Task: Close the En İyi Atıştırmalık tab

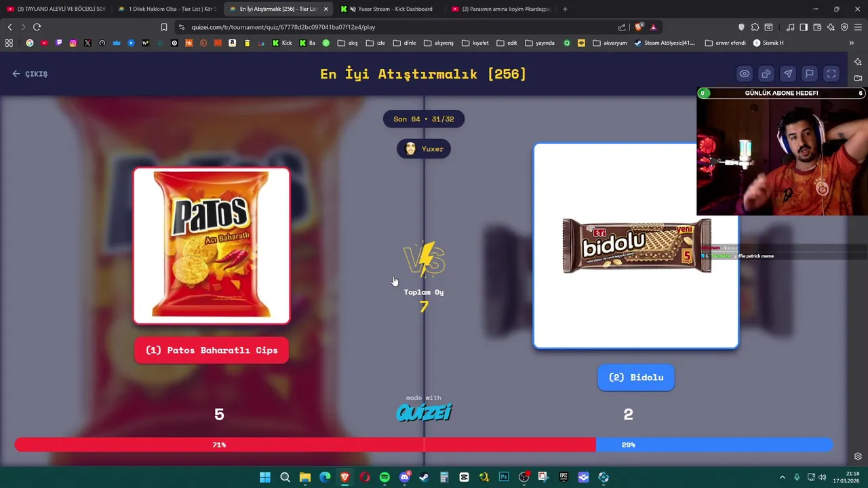Action: point(326,9)
